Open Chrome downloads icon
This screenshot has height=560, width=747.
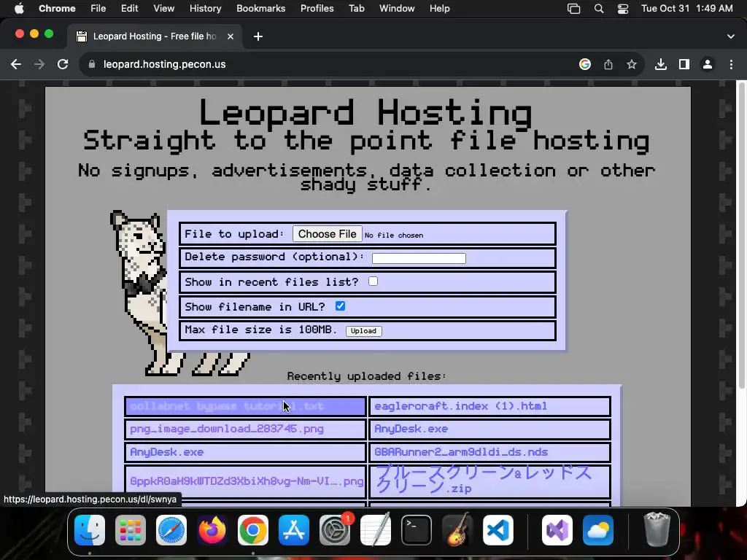[661, 64]
